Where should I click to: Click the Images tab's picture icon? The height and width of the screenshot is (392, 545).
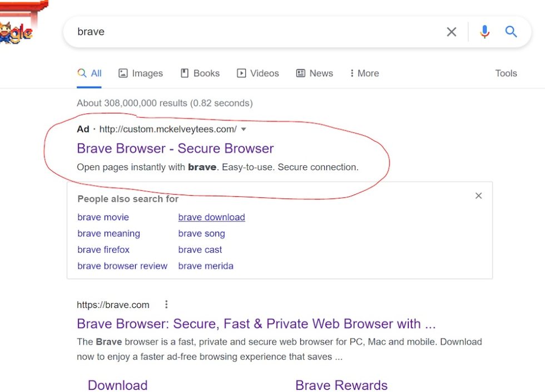point(122,73)
